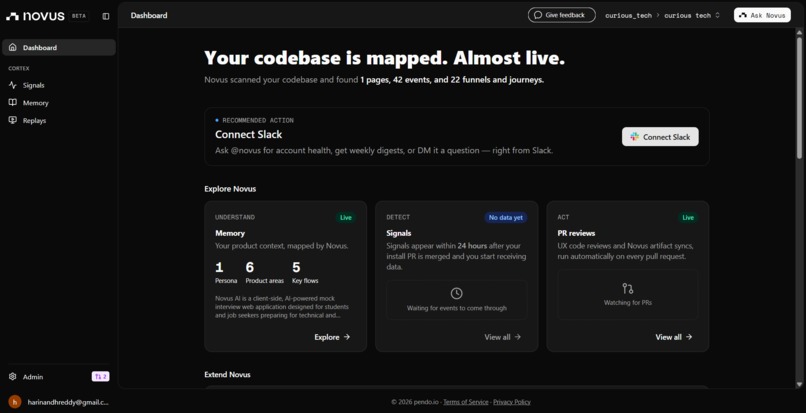
Task: Click the 6 Product areas stat
Action: 264,273
